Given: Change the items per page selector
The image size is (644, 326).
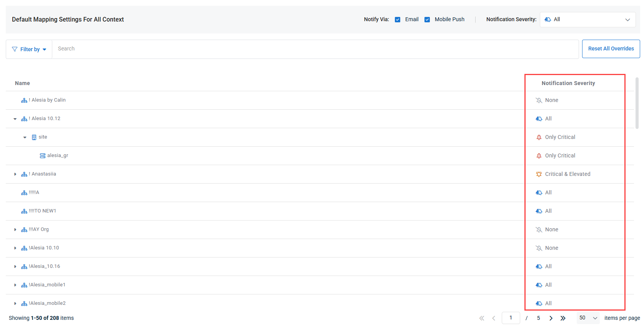Looking at the screenshot, I should [x=588, y=318].
